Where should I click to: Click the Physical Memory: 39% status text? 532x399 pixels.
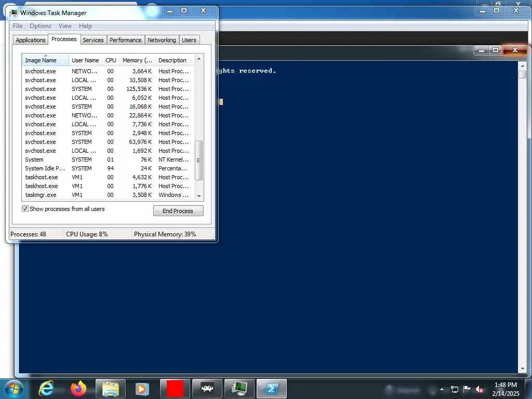165,234
